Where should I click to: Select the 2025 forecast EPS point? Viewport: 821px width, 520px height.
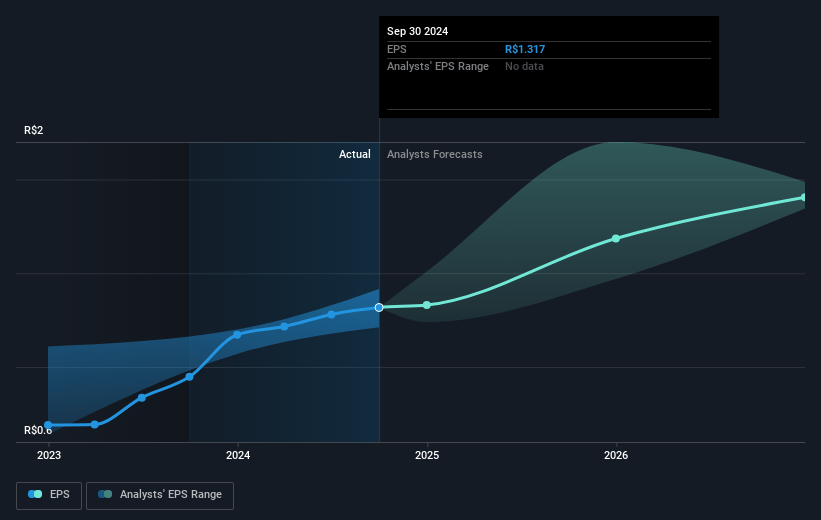click(x=427, y=305)
